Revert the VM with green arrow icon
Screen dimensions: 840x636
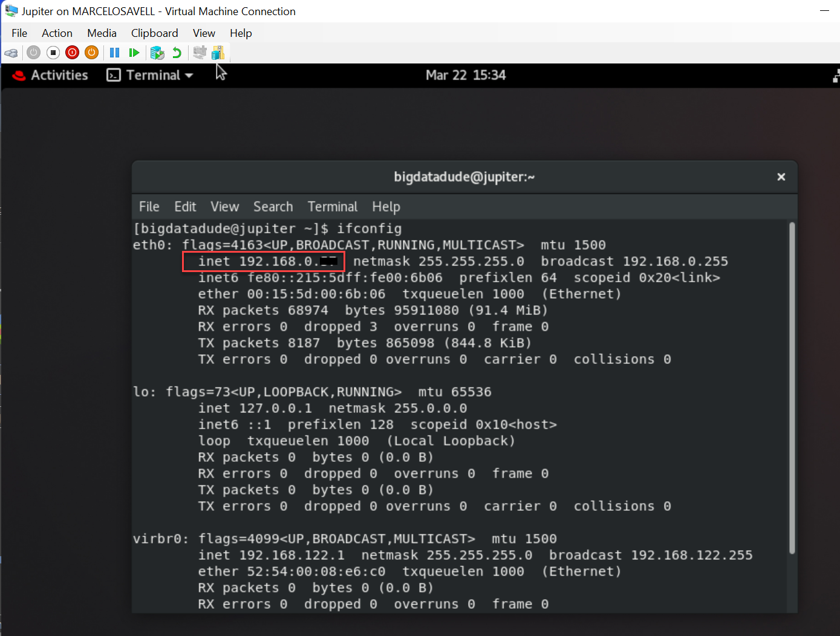(x=177, y=53)
